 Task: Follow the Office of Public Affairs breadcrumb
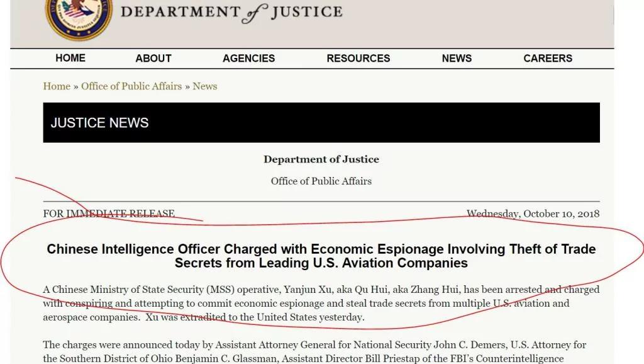pyautogui.click(x=131, y=86)
